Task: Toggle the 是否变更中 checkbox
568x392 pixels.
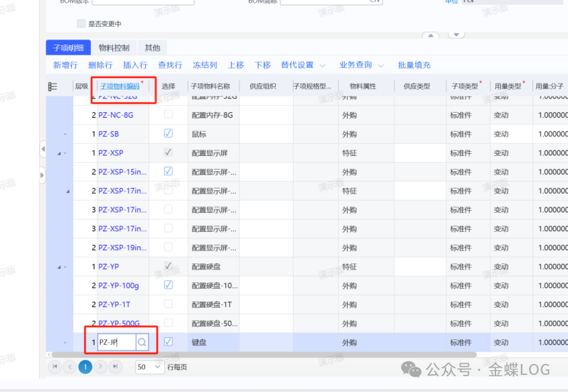Action: pos(81,24)
